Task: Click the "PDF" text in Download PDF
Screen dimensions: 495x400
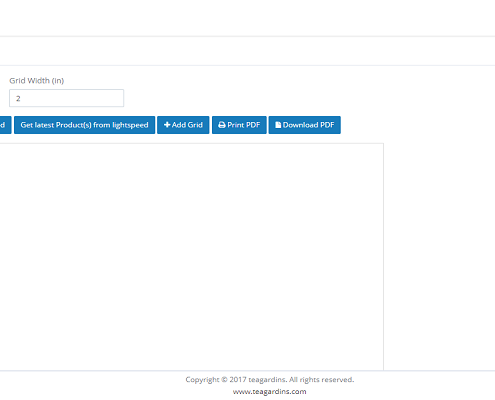Action: 327,125
